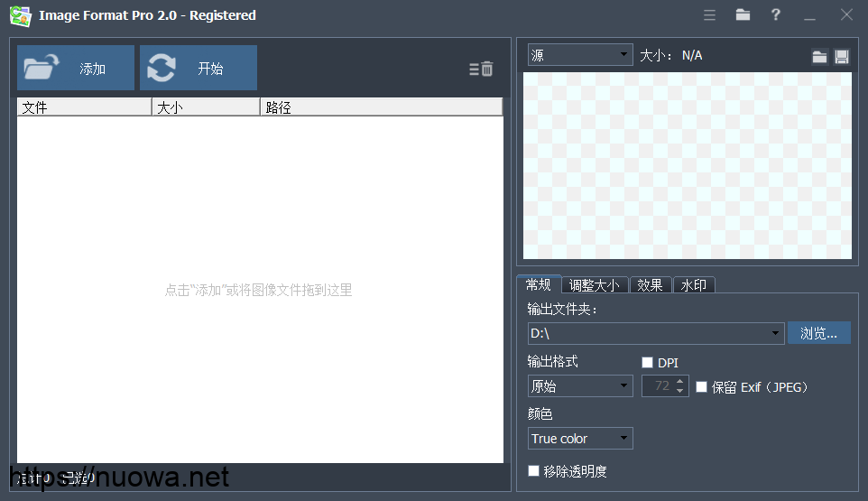This screenshot has width=868, height=501.
Task: Click the 添加 (Add) files button
Action: coord(76,69)
